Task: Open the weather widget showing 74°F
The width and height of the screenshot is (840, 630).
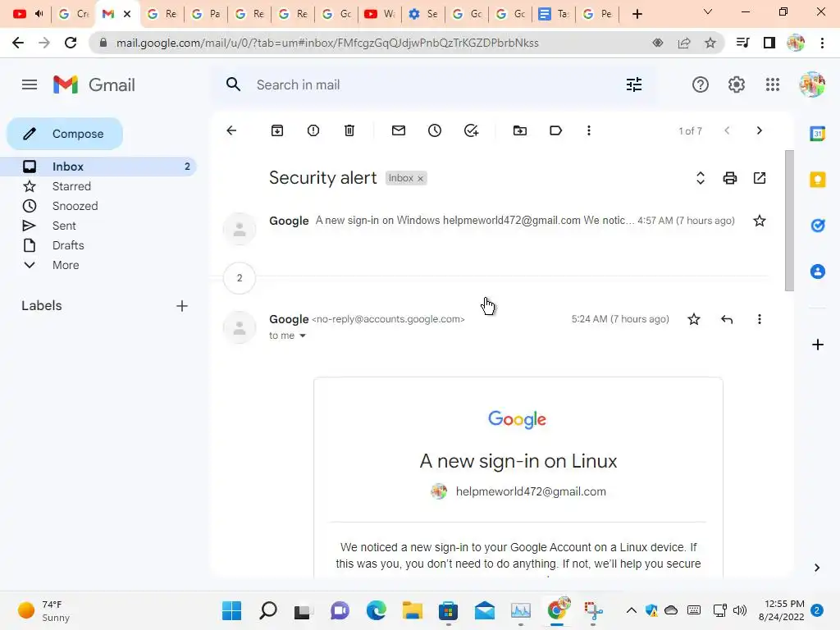Action: pos(44,610)
